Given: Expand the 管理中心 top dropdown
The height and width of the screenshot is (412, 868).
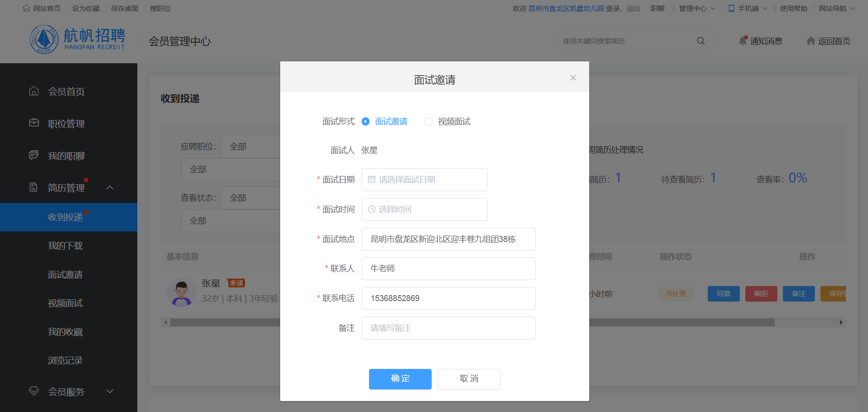Looking at the screenshot, I should pos(697,8).
